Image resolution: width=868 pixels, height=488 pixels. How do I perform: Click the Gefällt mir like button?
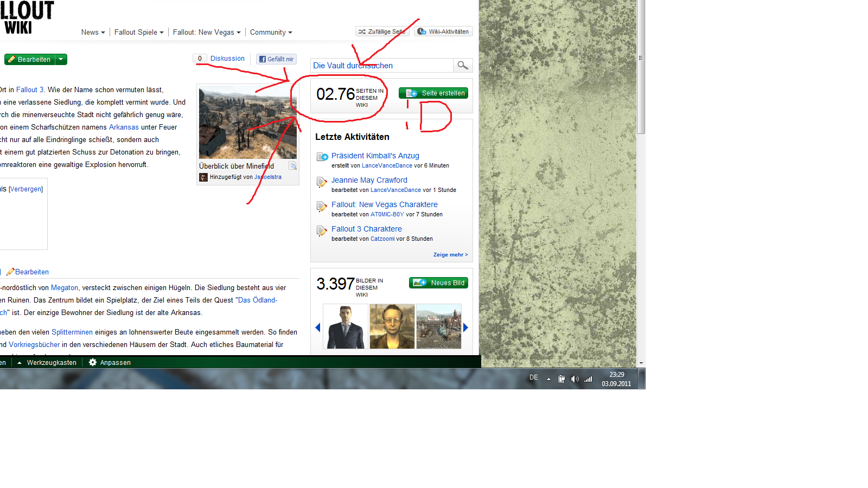[x=276, y=59]
